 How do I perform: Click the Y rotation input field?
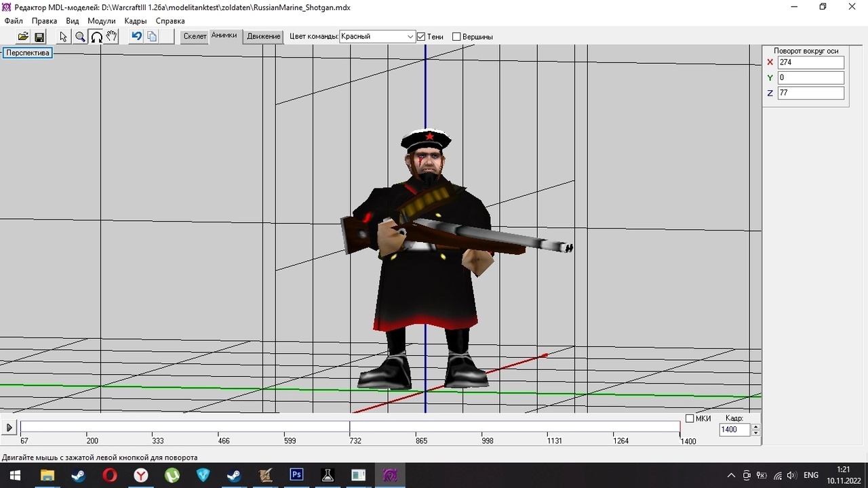pyautogui.click(x=810, y=78)
